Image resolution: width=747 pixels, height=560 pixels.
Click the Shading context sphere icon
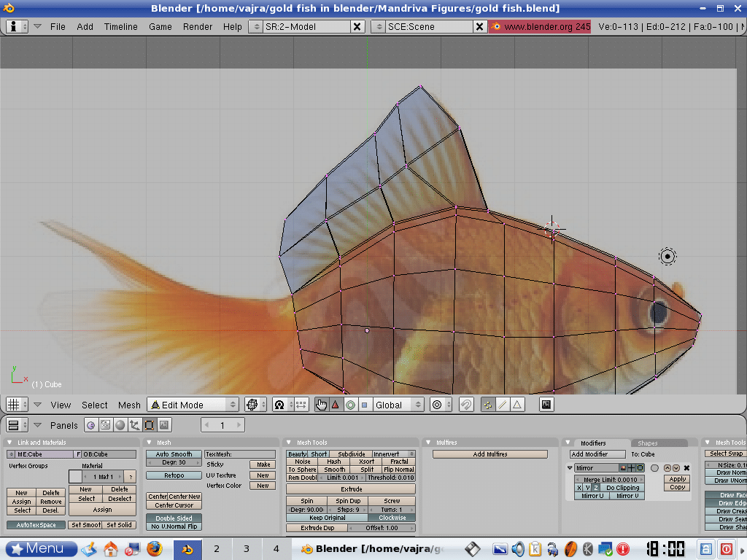click(120, 425)
